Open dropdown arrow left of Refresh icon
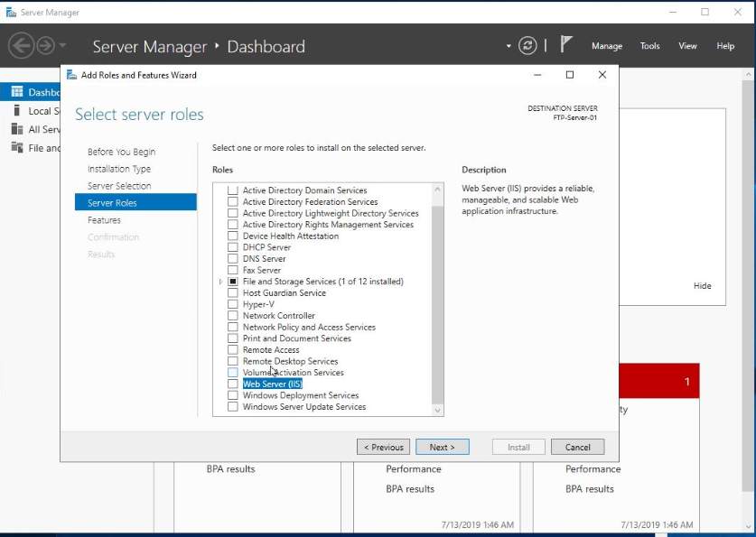The width and height of the screenshot is (756, 537). [x=509, y=46]
